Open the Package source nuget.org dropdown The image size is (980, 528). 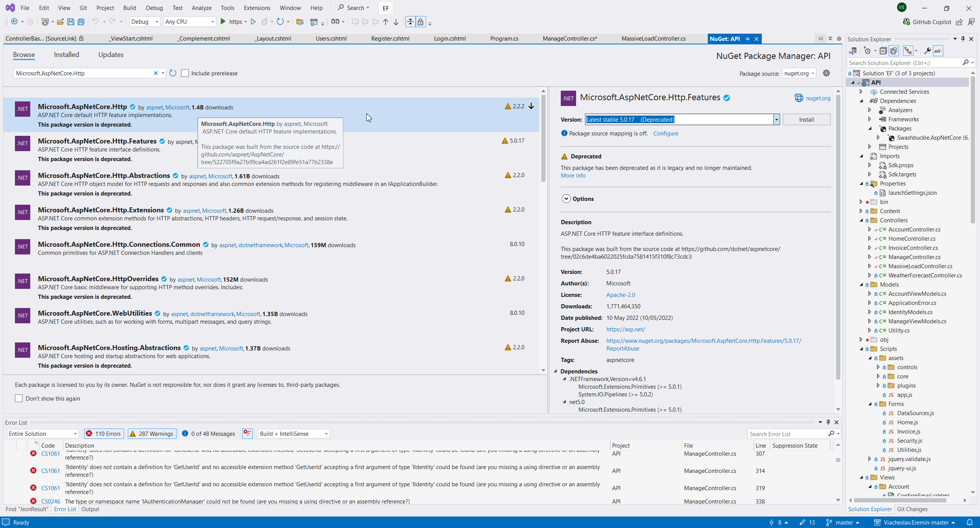(800, 73)
